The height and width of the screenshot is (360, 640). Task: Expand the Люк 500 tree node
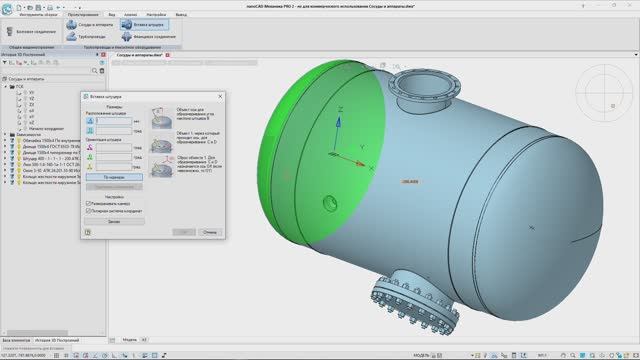tap(6, 164)
